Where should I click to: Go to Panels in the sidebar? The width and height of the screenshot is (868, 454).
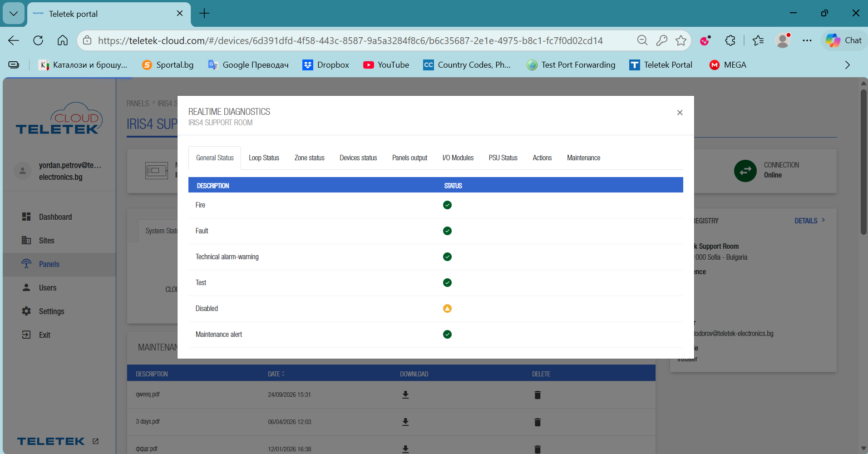point(59,264)
